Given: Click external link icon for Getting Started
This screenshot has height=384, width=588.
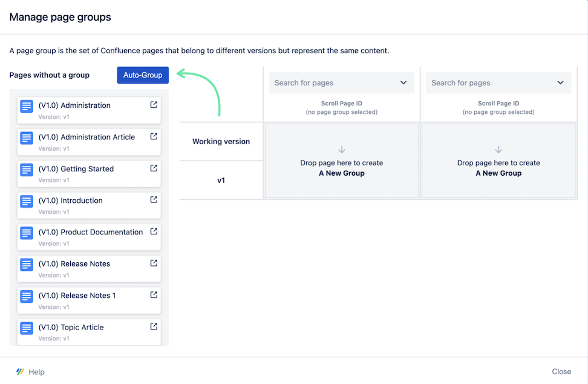Looking at the screenshot, I should coord(154,168).
